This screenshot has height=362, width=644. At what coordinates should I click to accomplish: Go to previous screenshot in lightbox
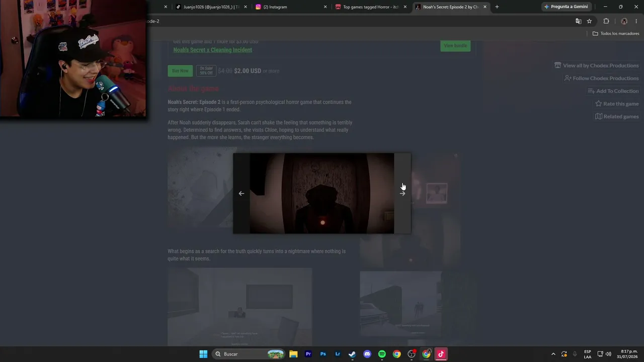tap(242, 194)
